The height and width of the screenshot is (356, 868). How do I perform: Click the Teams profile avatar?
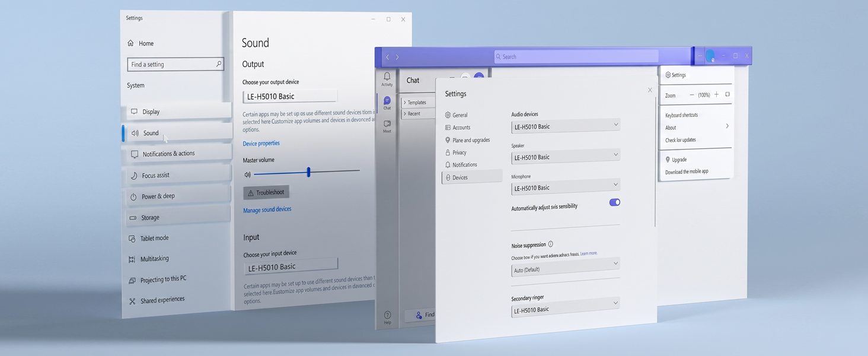click(x=710, y=56)
